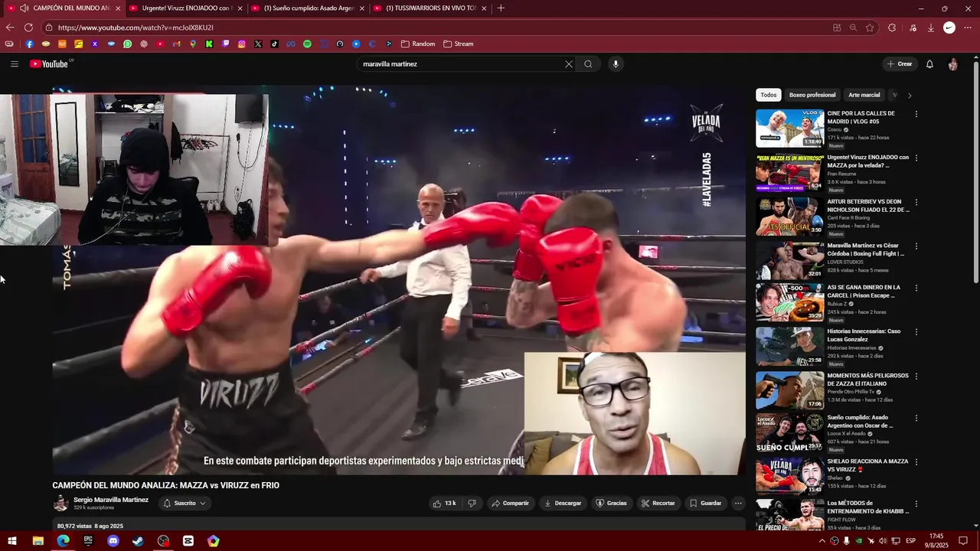Open Epic Games from taskbar

[x=88, y=541]
